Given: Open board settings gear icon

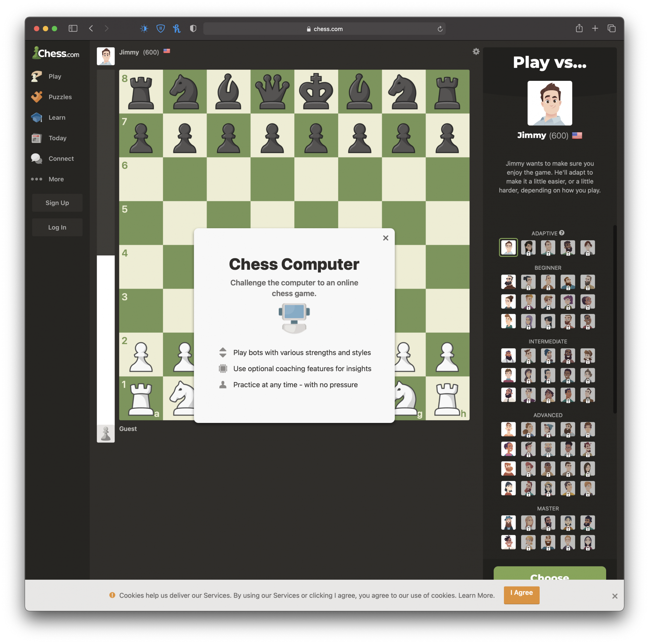Looking at the screenshot, I should coord(476,51).
